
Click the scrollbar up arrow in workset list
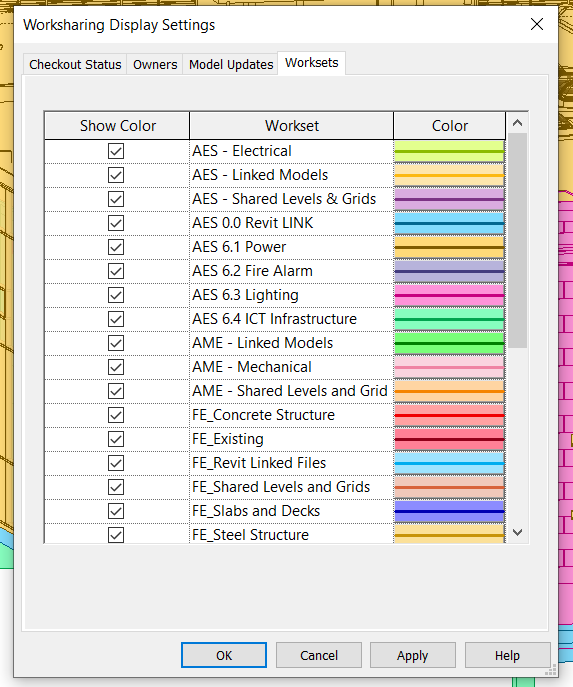[x=517, y=123]
